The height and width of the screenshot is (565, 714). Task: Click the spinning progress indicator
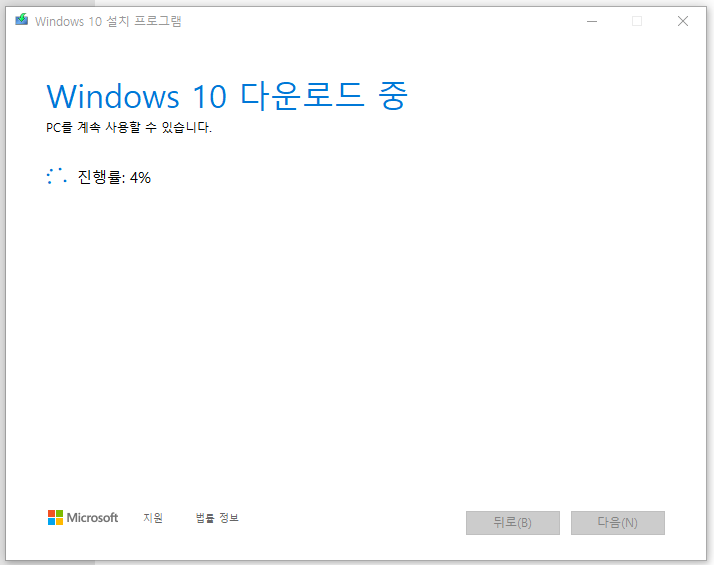[x=57, y=176]
